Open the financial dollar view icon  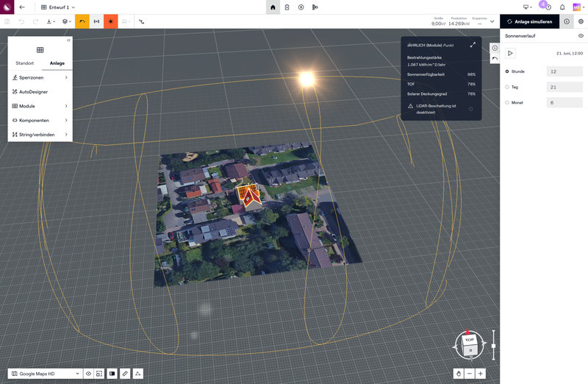pyautogui.click(x=301, y=7)
